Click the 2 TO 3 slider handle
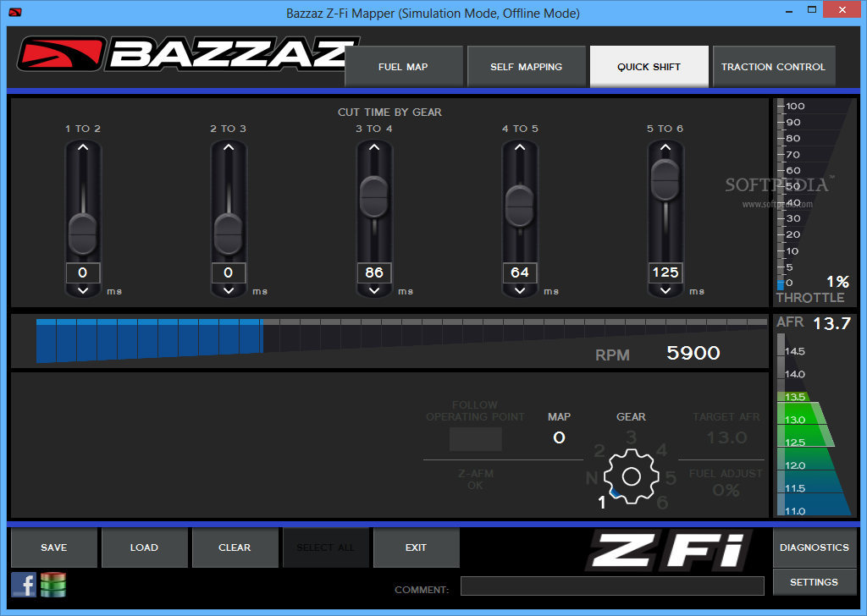Viewport: 867px width, 616px height. pyautogui.click(x=229, y=234)
